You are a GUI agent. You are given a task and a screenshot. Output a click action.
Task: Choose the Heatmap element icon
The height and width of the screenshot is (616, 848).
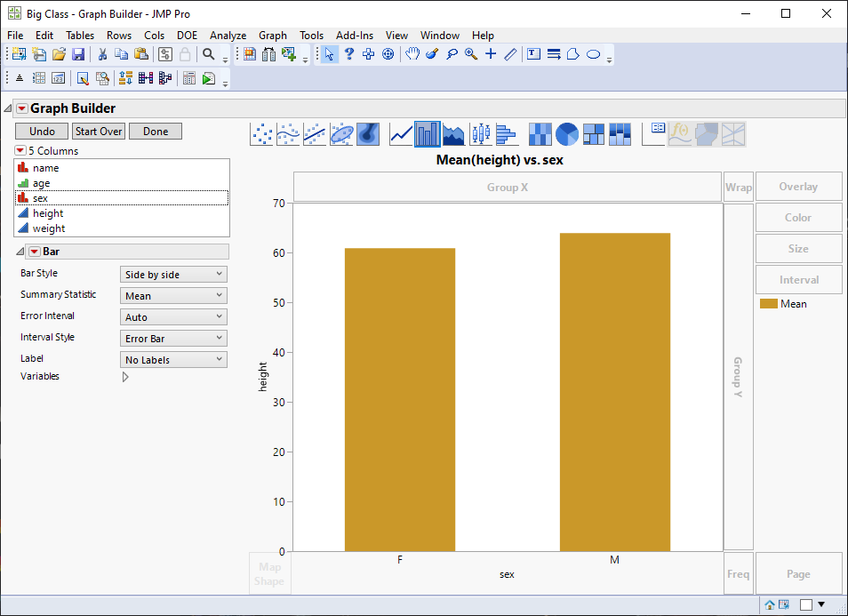click(540, 134)
